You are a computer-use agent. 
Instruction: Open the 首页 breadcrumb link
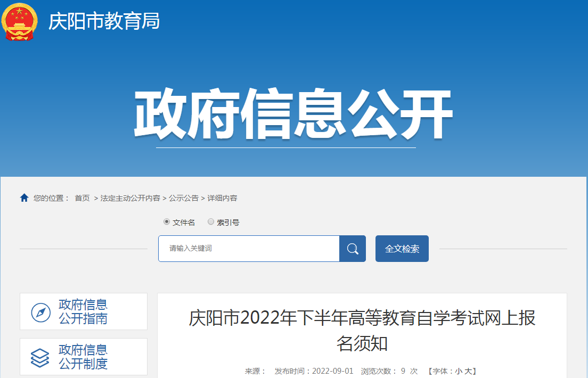pos(82,198)
